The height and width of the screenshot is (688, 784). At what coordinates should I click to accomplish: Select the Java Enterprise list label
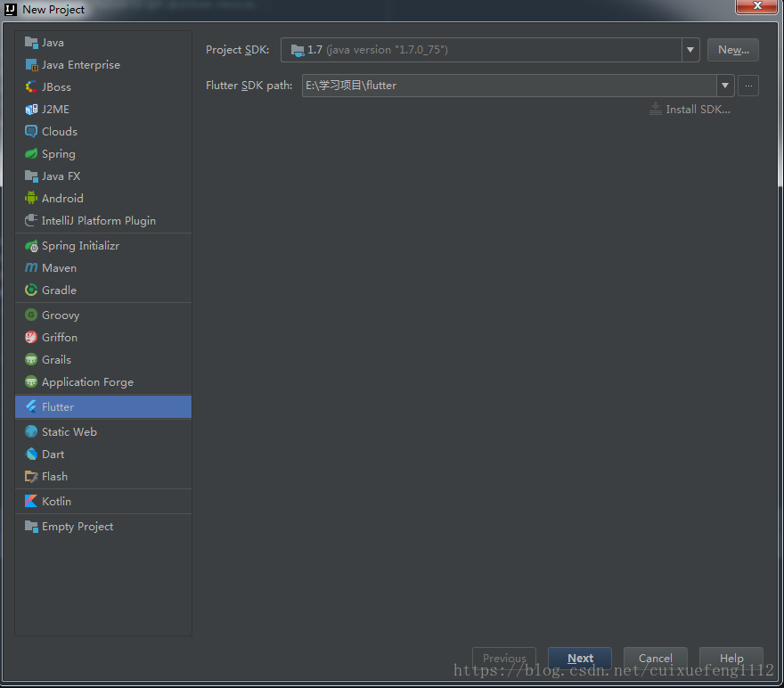coord(81,65)
